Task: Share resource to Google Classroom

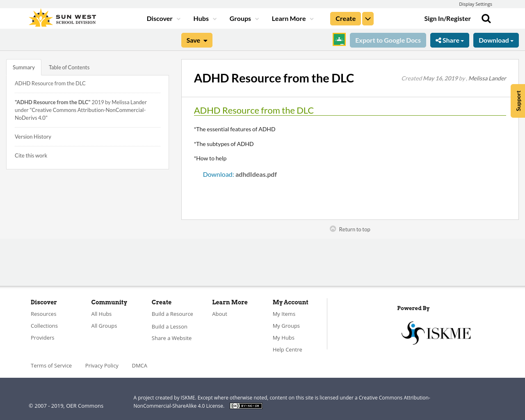Action: (339, 39)
